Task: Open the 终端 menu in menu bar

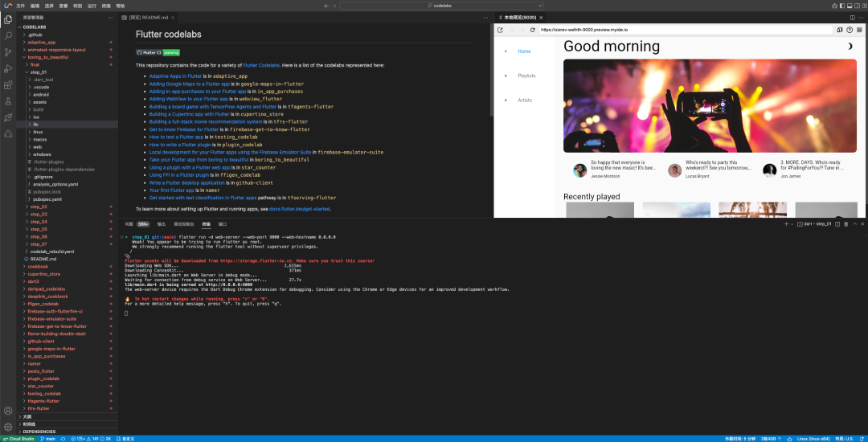Action: pos(106,6)
